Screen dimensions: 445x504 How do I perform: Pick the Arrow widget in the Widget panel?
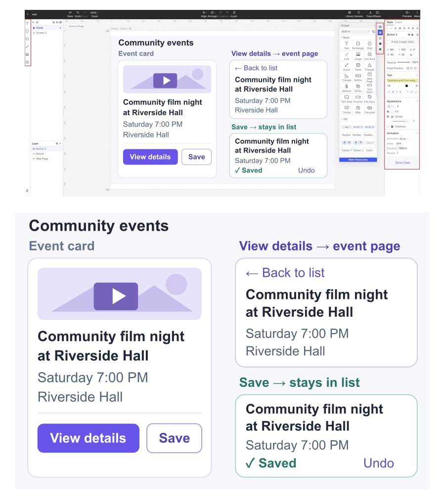[x=347, y=67]
